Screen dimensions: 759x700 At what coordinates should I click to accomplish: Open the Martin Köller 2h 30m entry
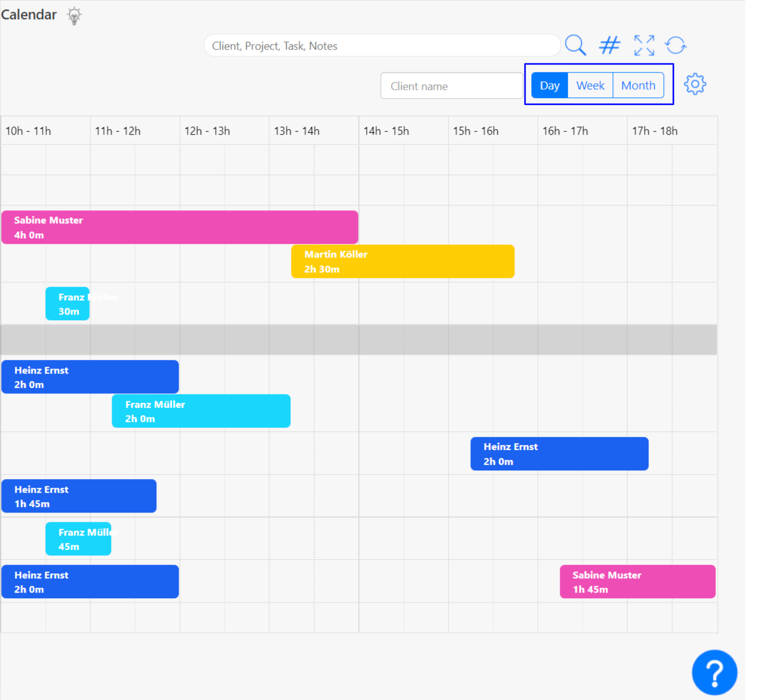402,261
